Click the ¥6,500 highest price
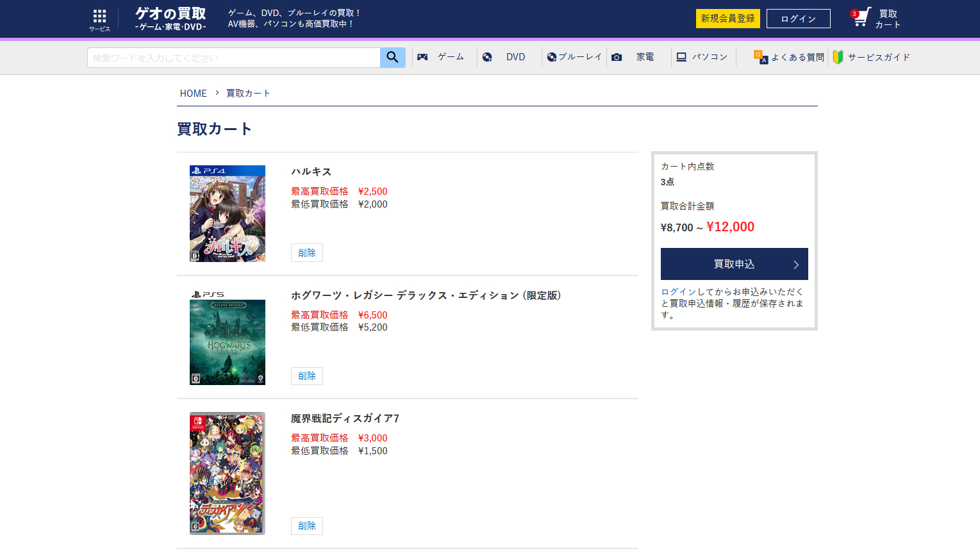The image size is (980, 551). point(373,315)
